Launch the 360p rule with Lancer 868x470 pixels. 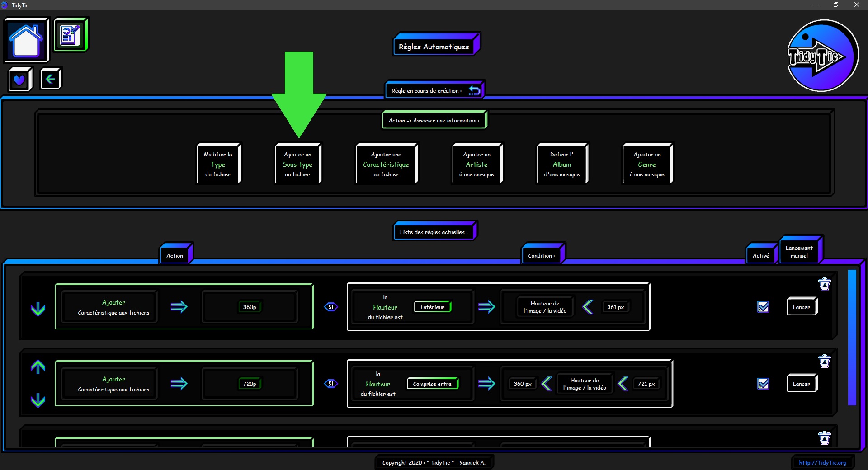pos(802,307)
